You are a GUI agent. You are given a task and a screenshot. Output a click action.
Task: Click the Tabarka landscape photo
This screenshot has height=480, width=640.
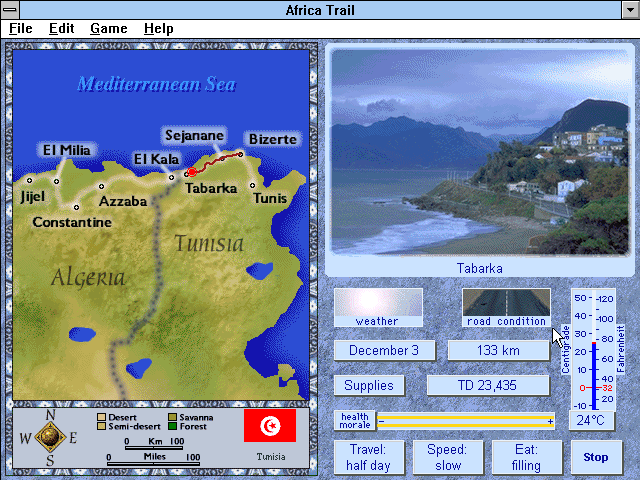click(x=480, y=152)
